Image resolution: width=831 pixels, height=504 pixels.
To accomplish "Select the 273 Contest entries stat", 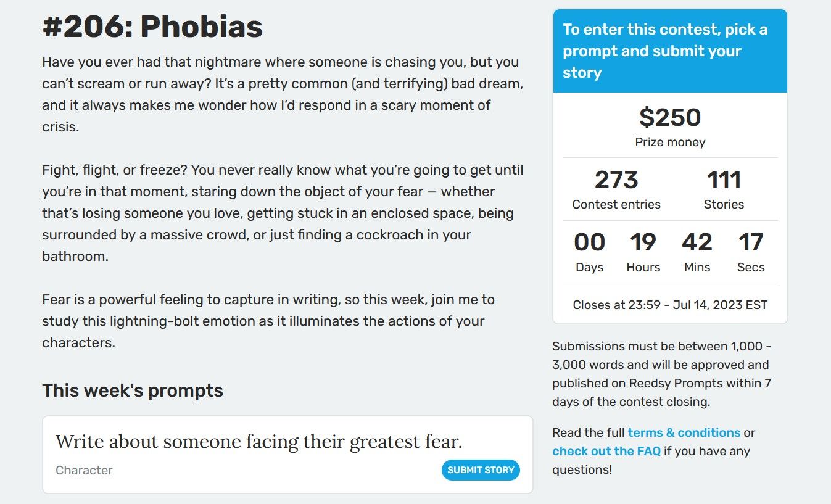I will point(616,188).
